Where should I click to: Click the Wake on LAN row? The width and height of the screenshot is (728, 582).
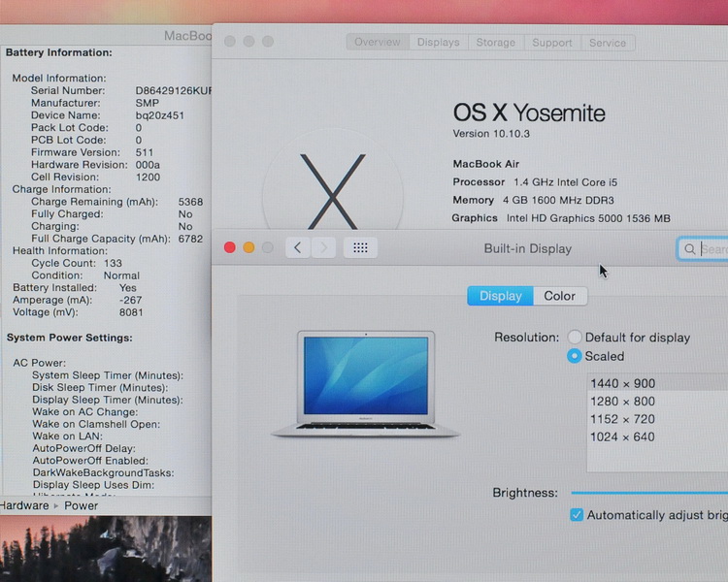click(67, 436)
